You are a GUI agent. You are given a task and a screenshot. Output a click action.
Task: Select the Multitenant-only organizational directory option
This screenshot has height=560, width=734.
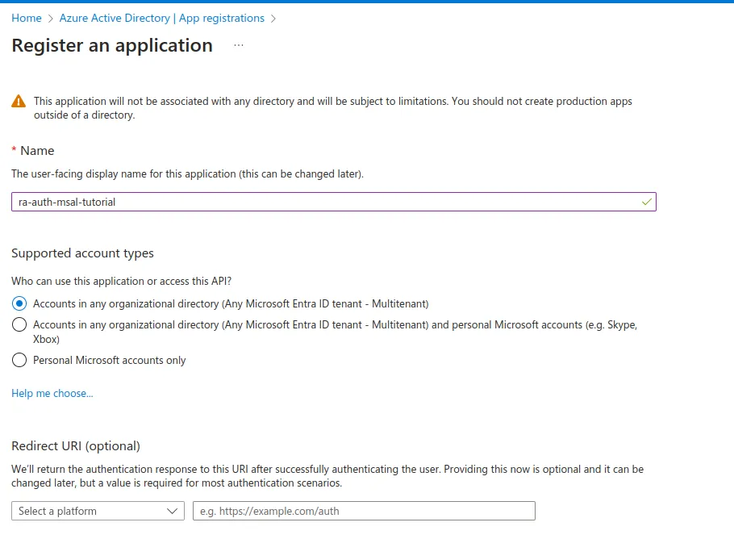pos(19,304)
